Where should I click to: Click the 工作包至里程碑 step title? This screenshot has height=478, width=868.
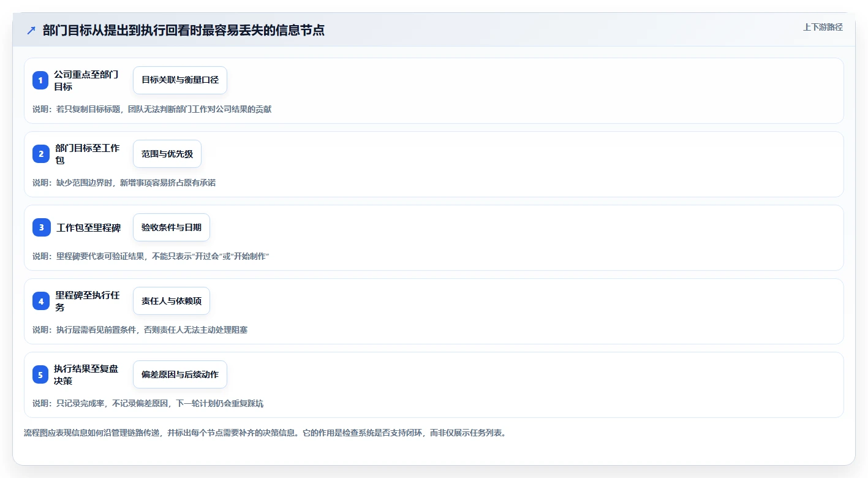[89, 228]
